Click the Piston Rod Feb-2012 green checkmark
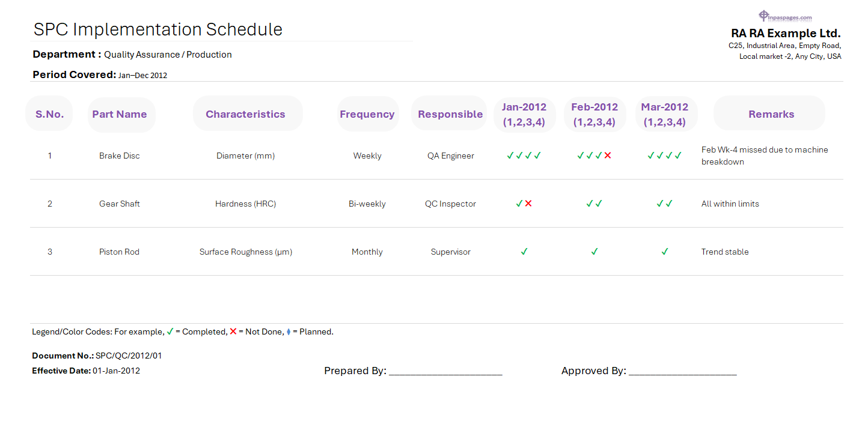 tap(594, 252)
